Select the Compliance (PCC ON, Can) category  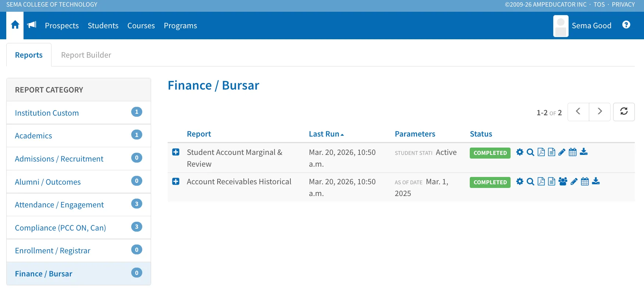click(79, 228)
